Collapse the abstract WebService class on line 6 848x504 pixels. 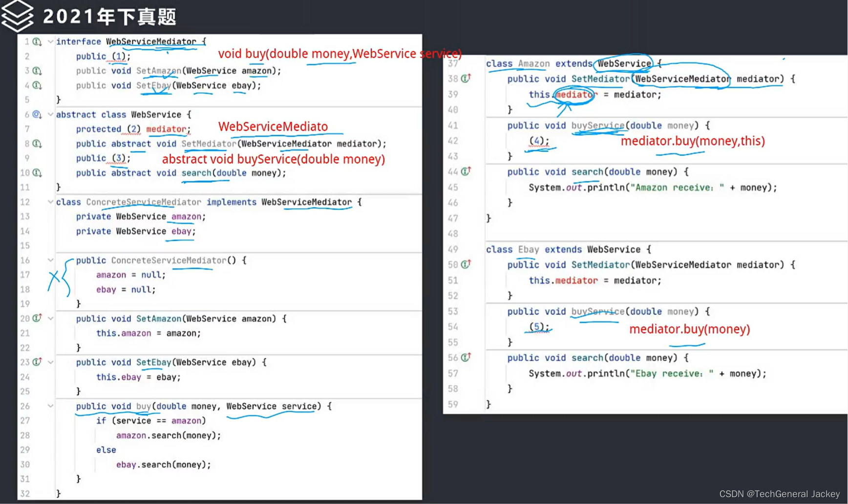[x=50, y=115]
